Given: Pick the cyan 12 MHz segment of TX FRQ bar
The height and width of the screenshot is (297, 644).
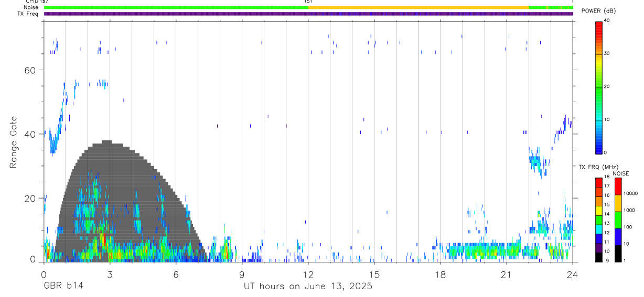Looking at the screenshot, I should (x=599, y=228).
